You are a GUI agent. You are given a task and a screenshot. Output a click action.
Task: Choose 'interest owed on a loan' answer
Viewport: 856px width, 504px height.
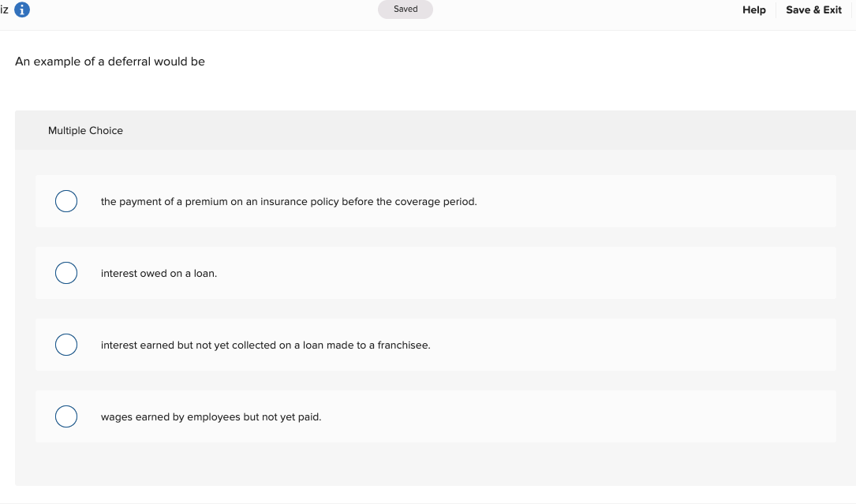[66, 273]
